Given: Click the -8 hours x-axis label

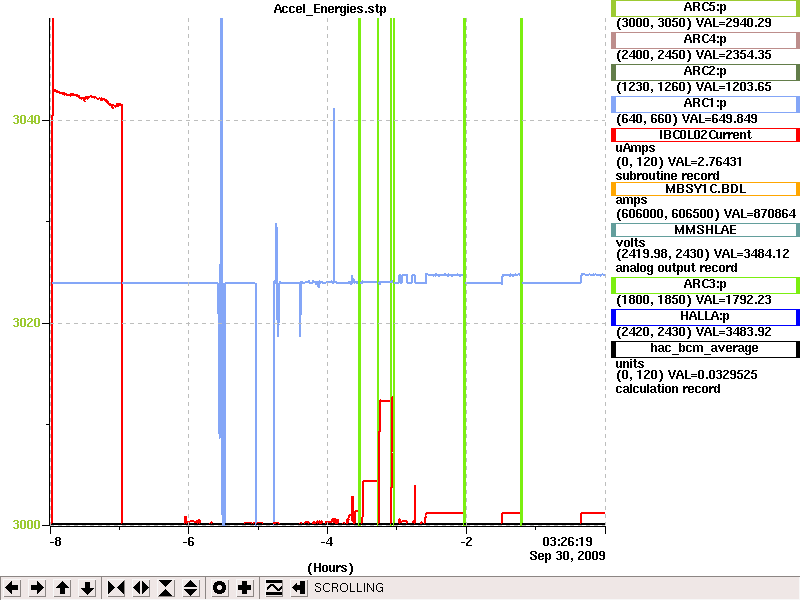Looking at the screenshot, I should pos(55,542).
